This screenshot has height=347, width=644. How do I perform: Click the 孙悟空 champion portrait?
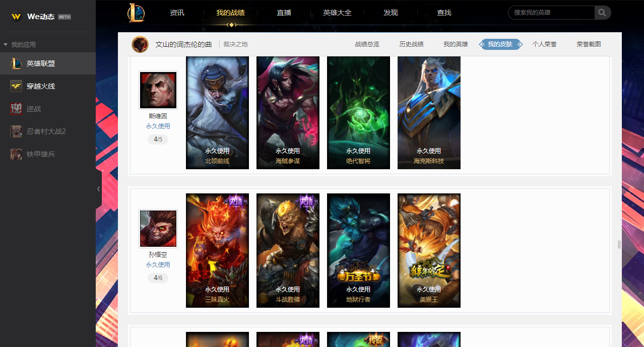(x=158, y=229)
